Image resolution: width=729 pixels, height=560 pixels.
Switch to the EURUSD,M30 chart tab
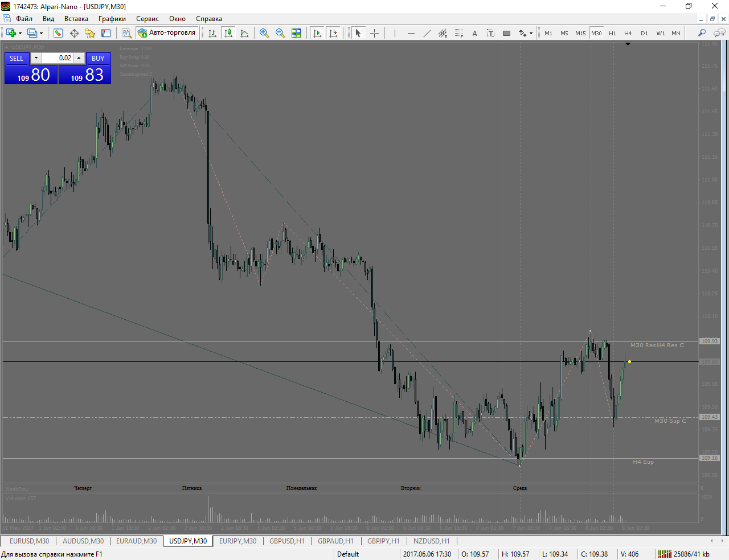click(x=29, y=541)
